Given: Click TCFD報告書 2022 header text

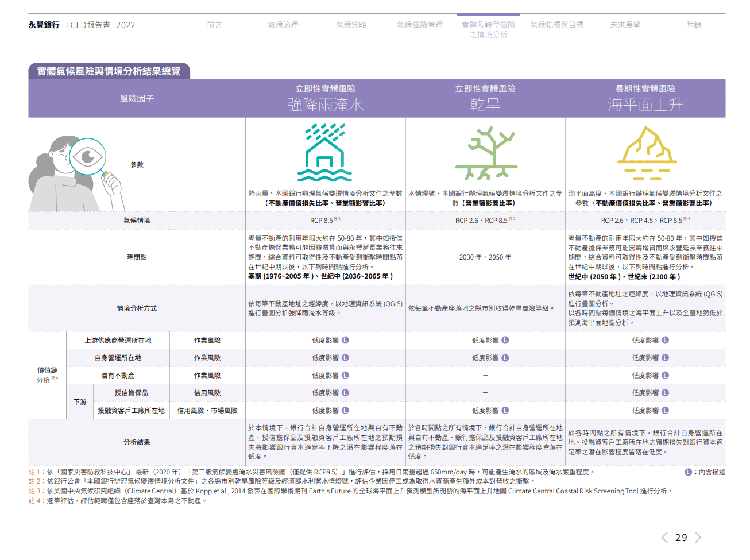Looking at the screenshot, I should point(100,25).
